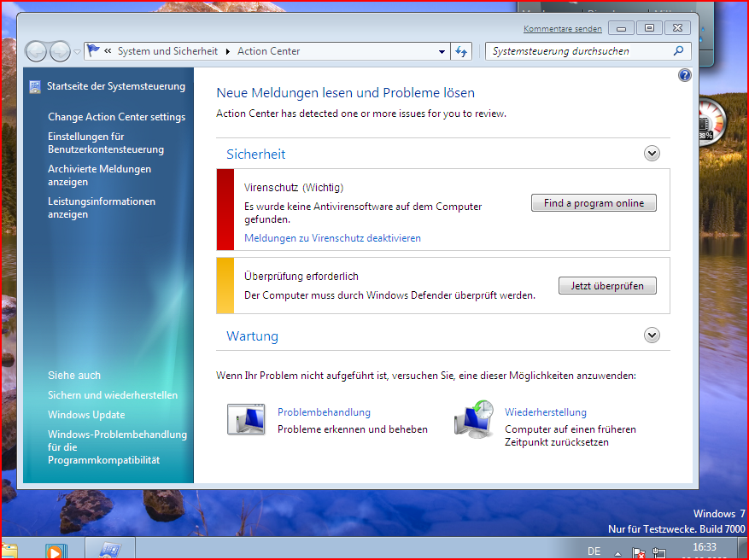Screen dimensions: 749x560
Task: Open the recent pages dropdown beside Forward
Action: 77,51
